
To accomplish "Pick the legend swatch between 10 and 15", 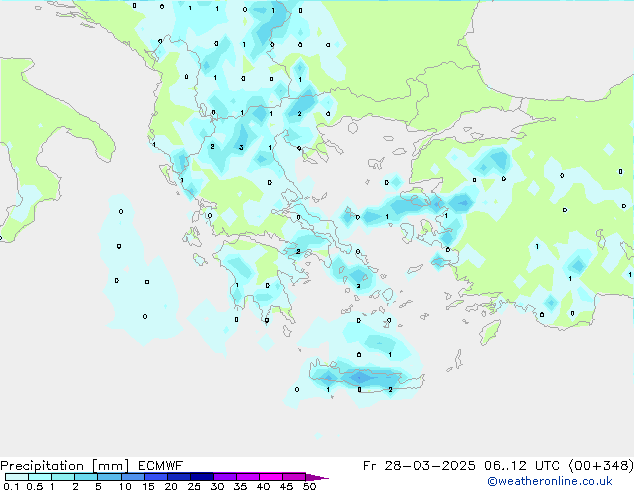I will pos(133,478).
